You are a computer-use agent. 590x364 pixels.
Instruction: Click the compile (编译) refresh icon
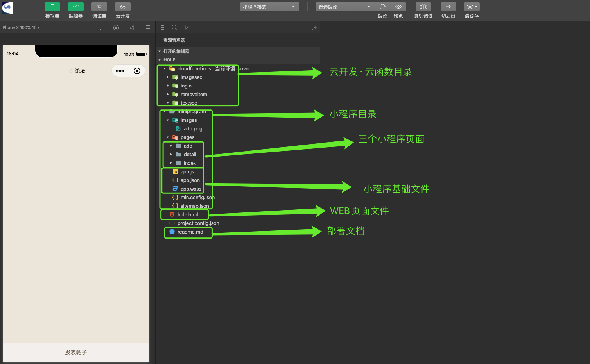(x=383, y=7)
